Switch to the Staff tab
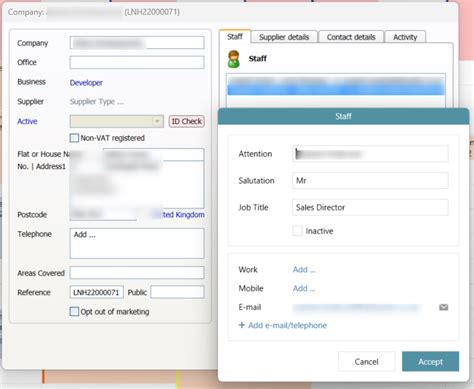474x389 pixels. [235, 37]
